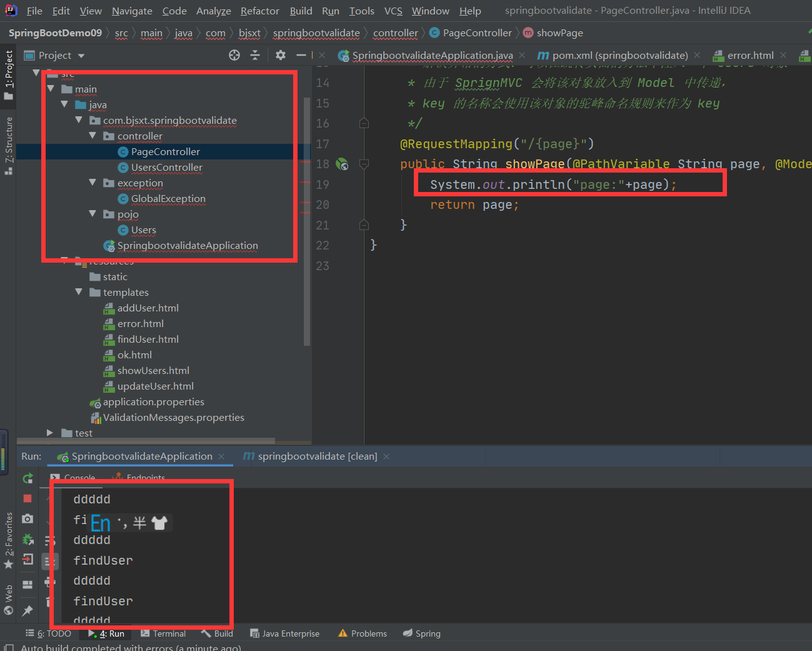Click the fold marker on line 21
The height and width of the screenshot is (651, 812).
[364, 225]
